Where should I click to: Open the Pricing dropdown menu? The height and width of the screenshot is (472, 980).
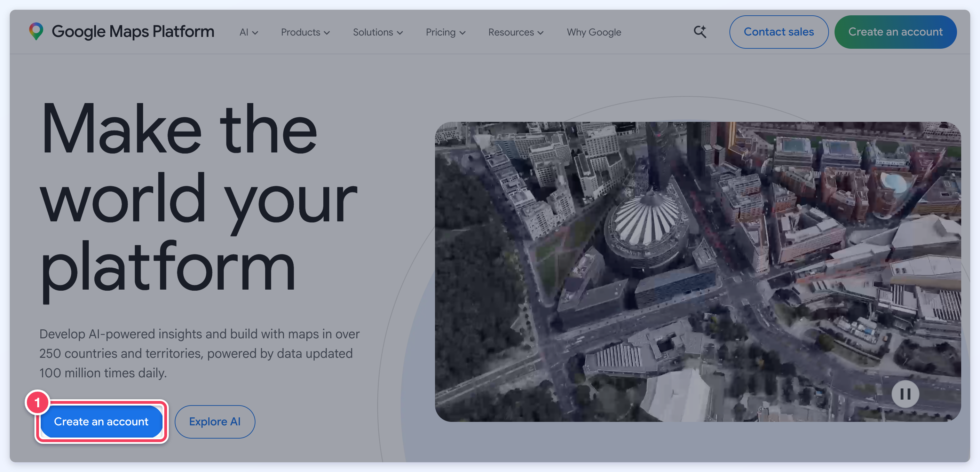(x=445, y=32)
